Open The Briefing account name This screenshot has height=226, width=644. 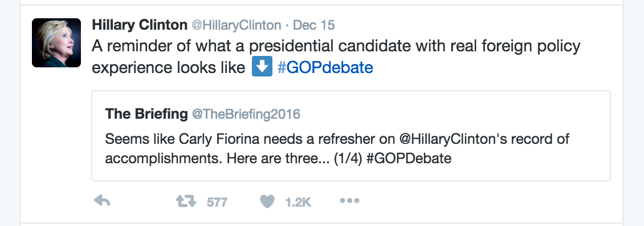coord(146,114)
